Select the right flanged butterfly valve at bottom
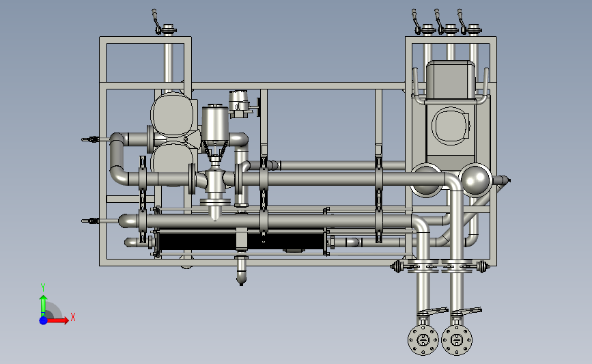592x364 pixels. point(457,340)
